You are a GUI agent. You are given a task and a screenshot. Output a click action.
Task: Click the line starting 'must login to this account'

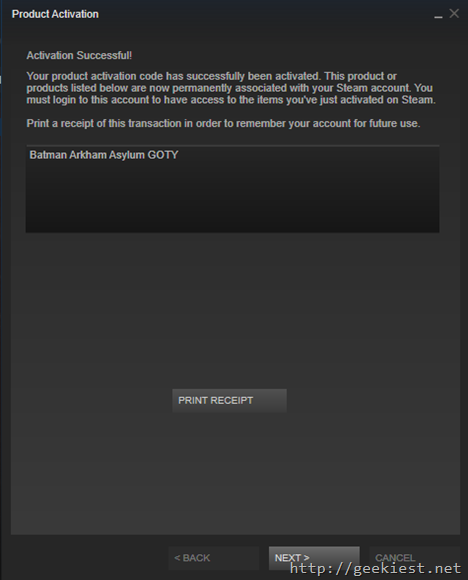(231, 100)
